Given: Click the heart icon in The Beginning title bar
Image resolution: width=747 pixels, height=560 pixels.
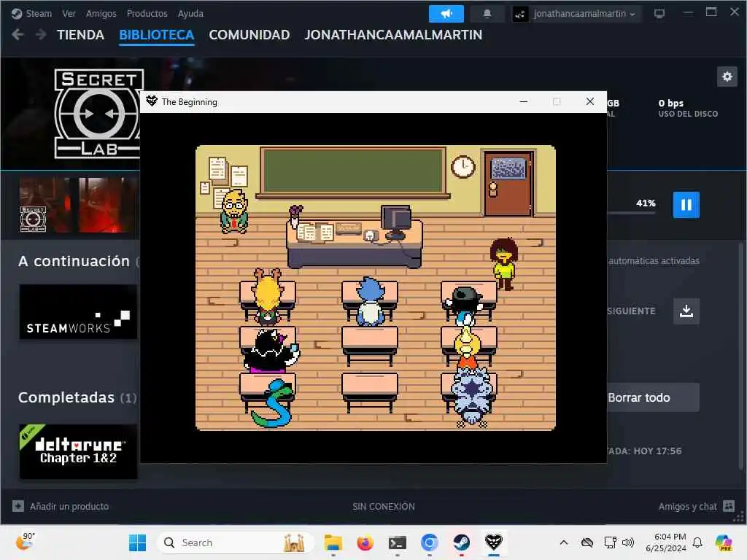Looking at the screenshot, I should (x=152, y=101).
